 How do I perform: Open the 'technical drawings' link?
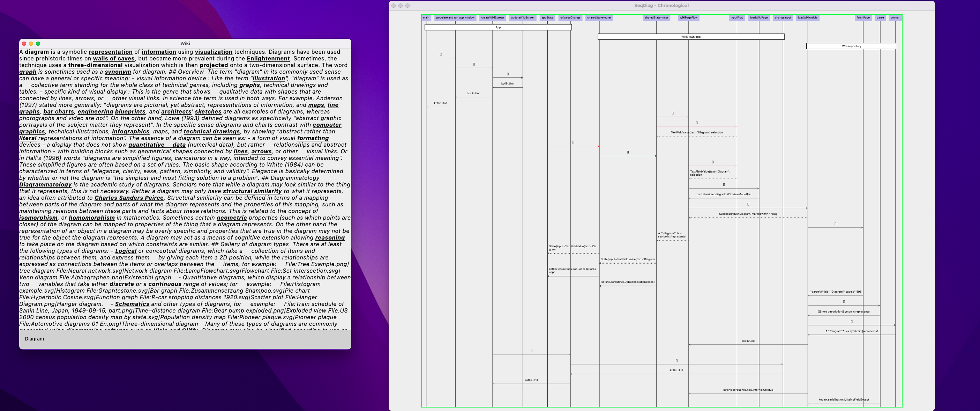tap(211, 131)
